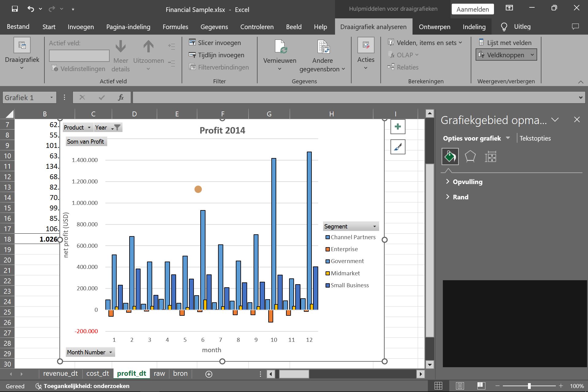This screenshot has height=392, width=588.
Task: Collapse the ribbon with the chevron
Action: point(580,82)
